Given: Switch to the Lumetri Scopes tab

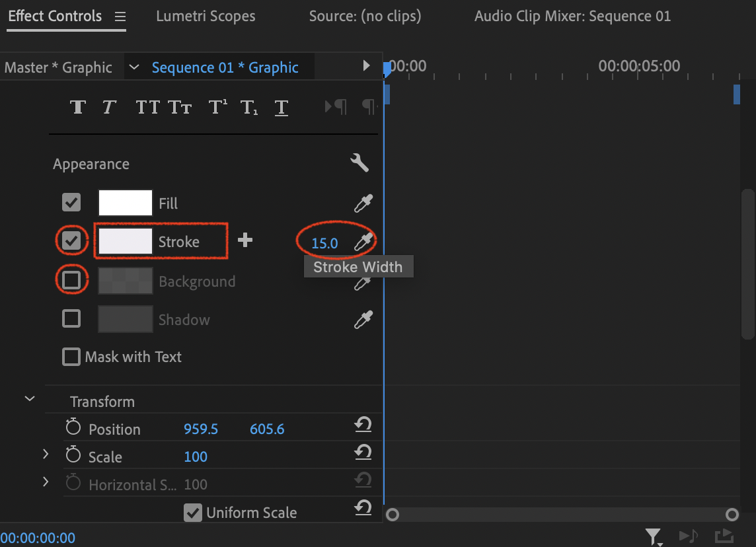Looking at the screenshot, I should tap(206, 17).
